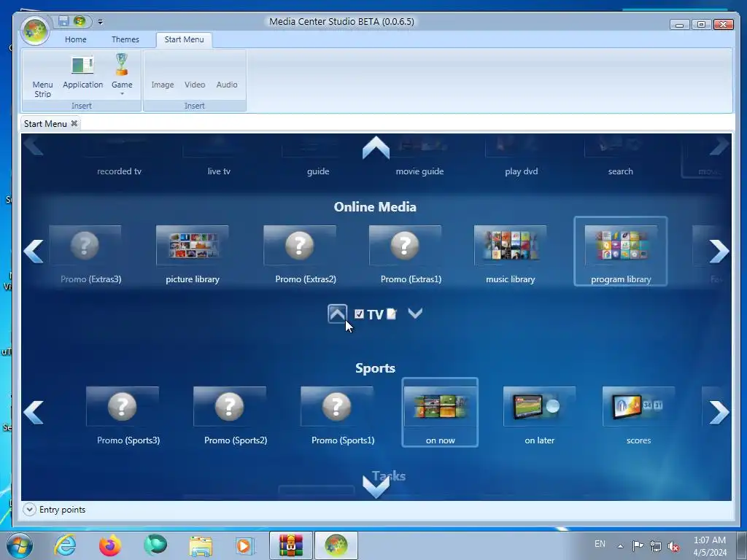747x560 pixels.
Task: Click the Image insert button
Action: (x=163, y=85)
